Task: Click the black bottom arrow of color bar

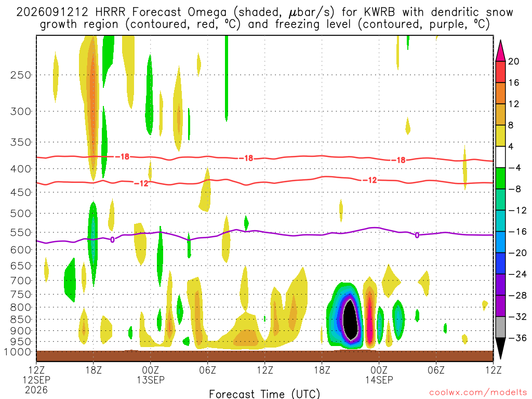Action: [500, 348]
